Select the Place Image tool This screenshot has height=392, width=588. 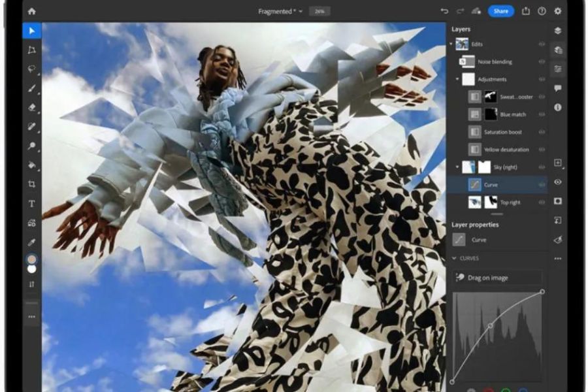pyautogui.click(x=32, y=223)
